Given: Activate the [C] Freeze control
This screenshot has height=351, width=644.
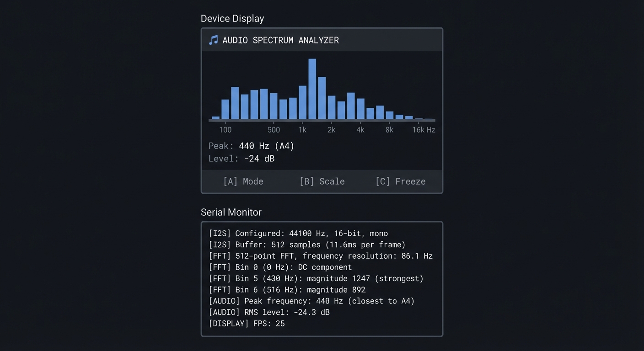Looking at the screenshot, I should pos(400,181).
